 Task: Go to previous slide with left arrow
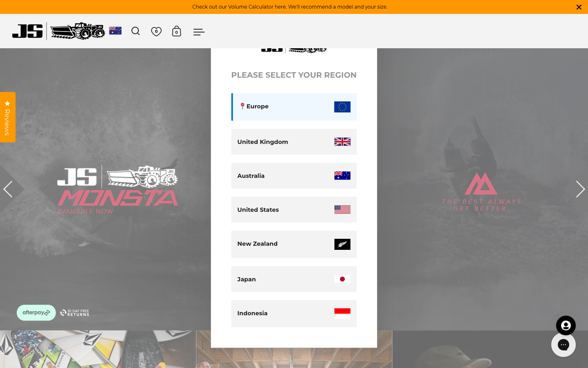(x=8, y=189)
